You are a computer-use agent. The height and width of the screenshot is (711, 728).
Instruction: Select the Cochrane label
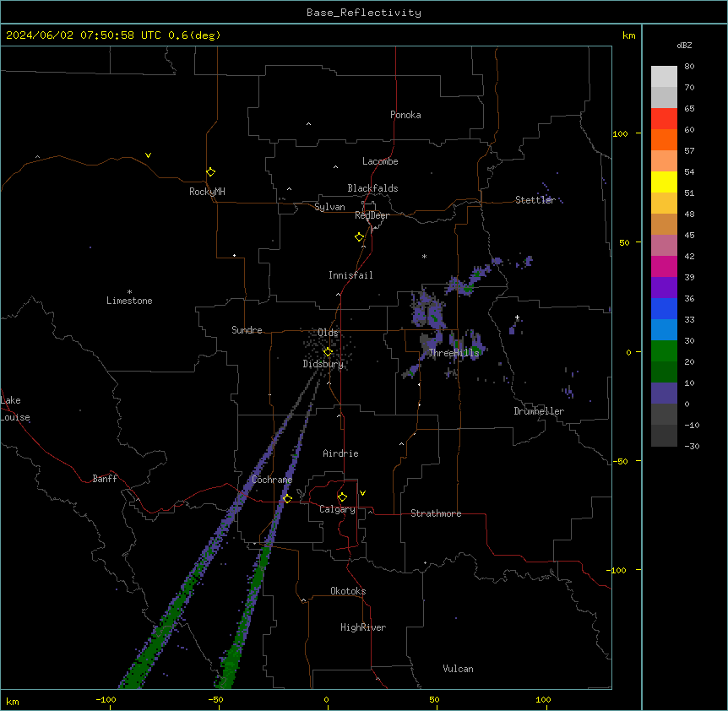(272, 480)
